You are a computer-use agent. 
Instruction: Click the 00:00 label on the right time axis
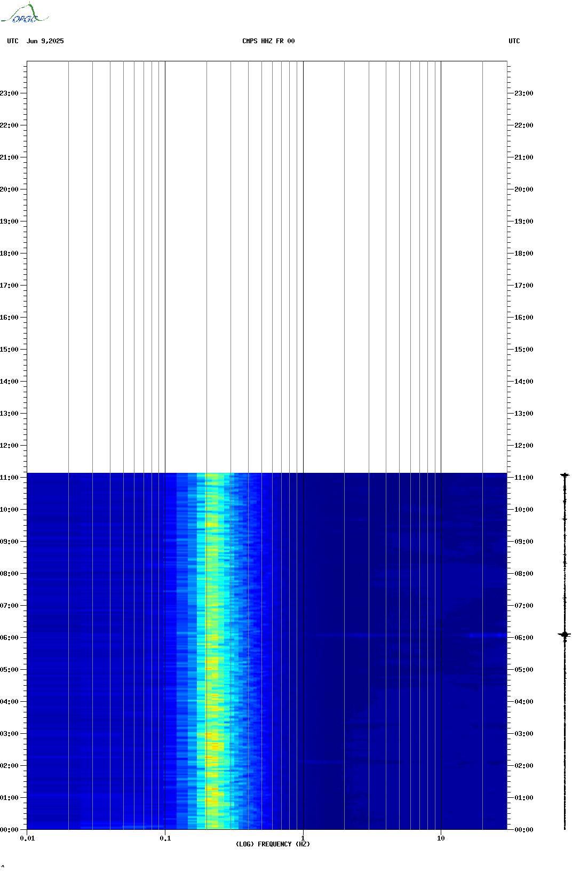click(524, 830)
